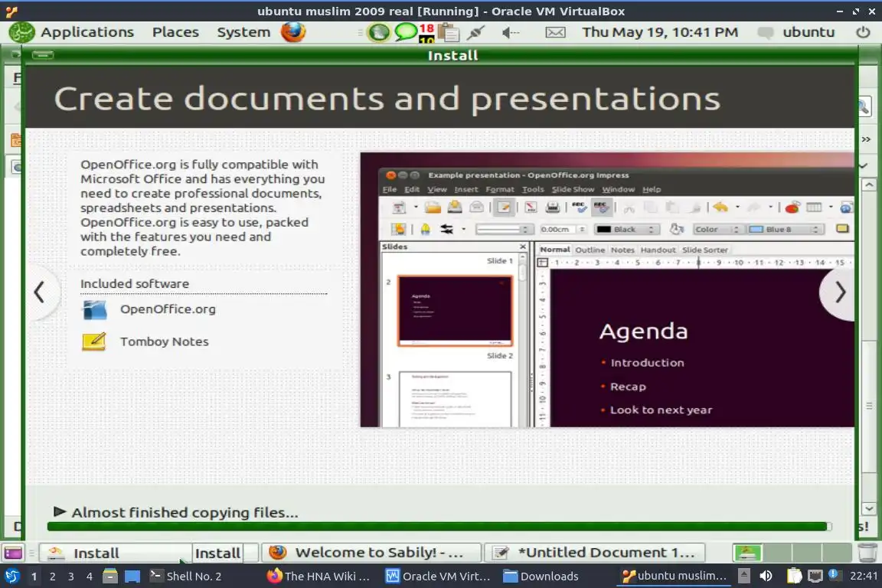
Task: Select Slide Sorter tab in Impress screenshot
Action: 705,250
